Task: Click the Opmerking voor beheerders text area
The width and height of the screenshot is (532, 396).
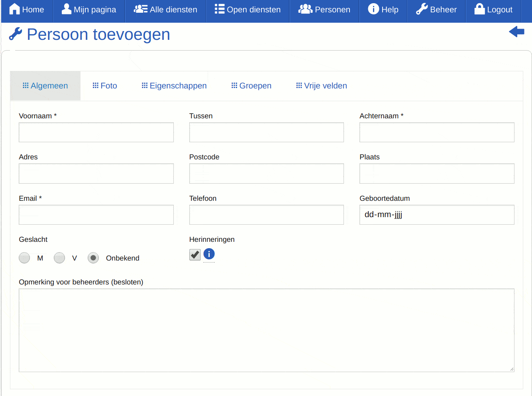Action: point(266,330)
